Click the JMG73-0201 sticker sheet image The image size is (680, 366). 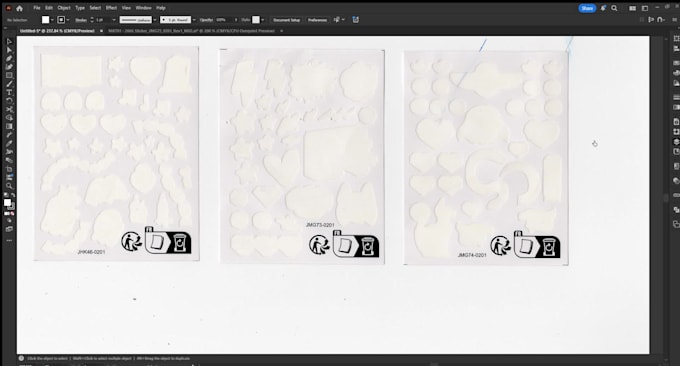[x=302, y=156]
